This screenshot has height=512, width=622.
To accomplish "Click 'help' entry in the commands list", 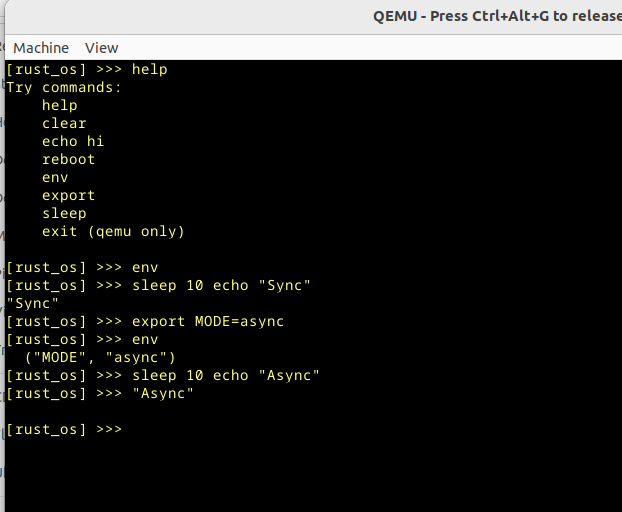I will [59, 106].
